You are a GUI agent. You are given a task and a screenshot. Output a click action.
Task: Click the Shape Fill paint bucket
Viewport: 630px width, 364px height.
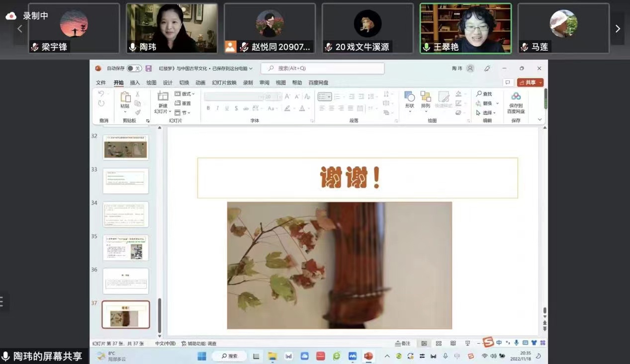tap(458, 94)
